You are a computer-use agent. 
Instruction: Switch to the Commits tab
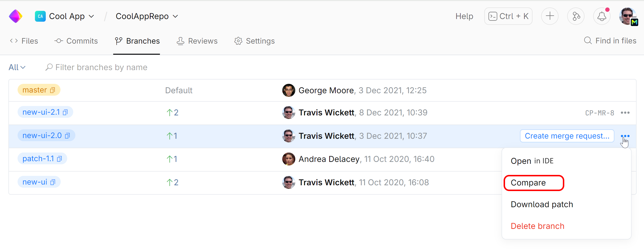pos(76,41)
